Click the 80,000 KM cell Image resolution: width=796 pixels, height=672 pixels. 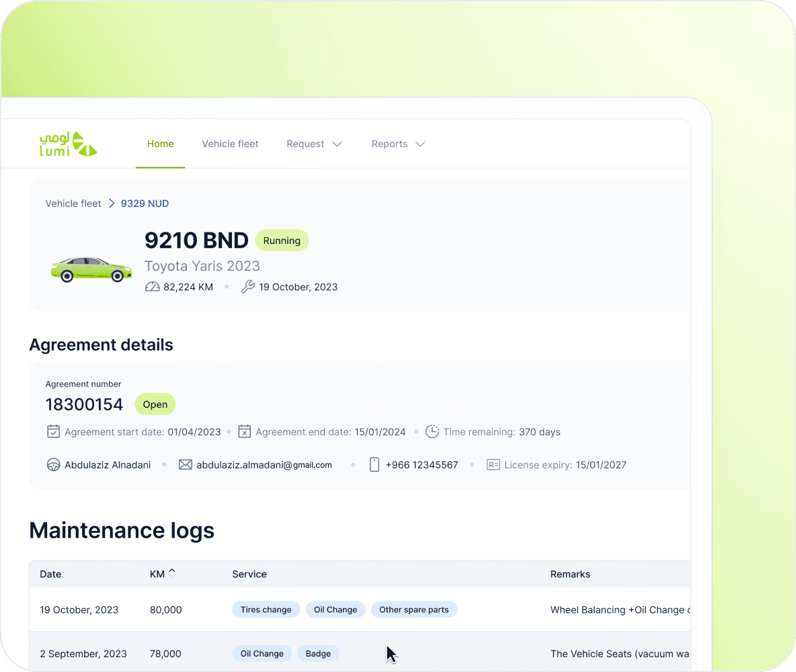(165, 610)
